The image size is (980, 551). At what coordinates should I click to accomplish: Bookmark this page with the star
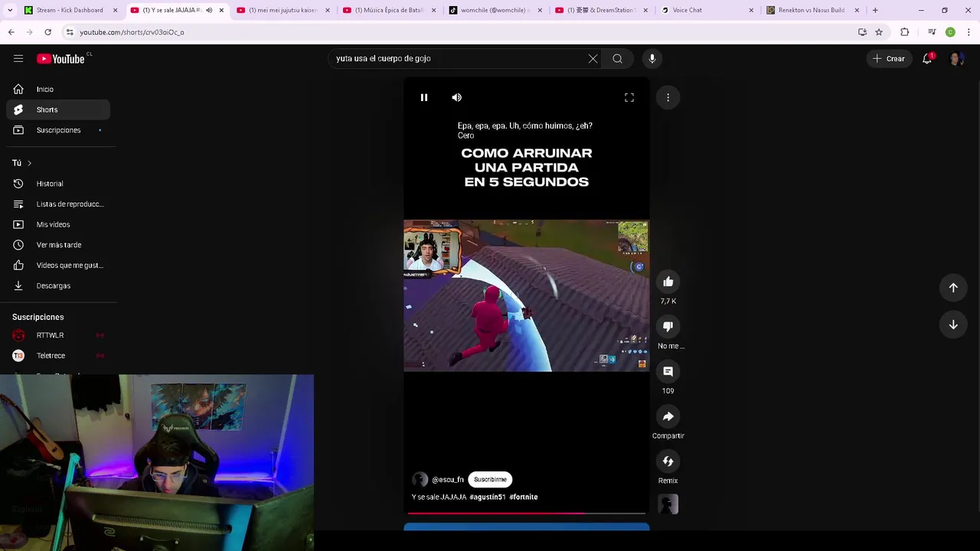coord(879,32)
